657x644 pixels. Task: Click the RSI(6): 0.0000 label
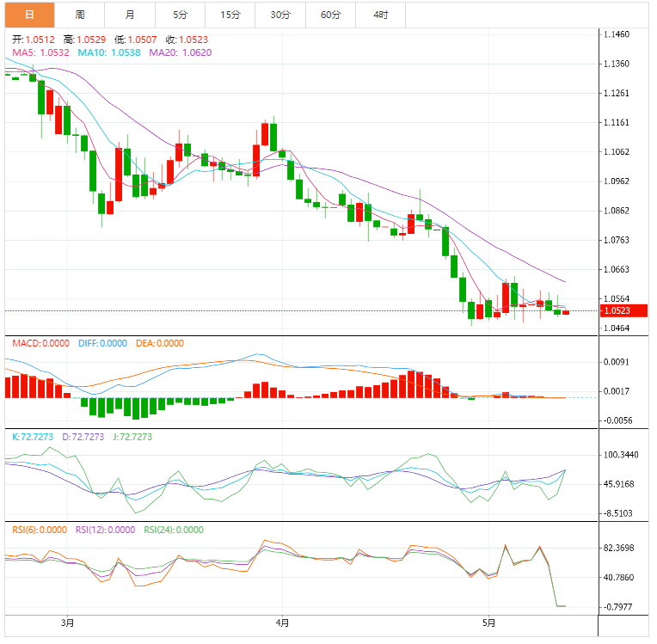(40, 530)
